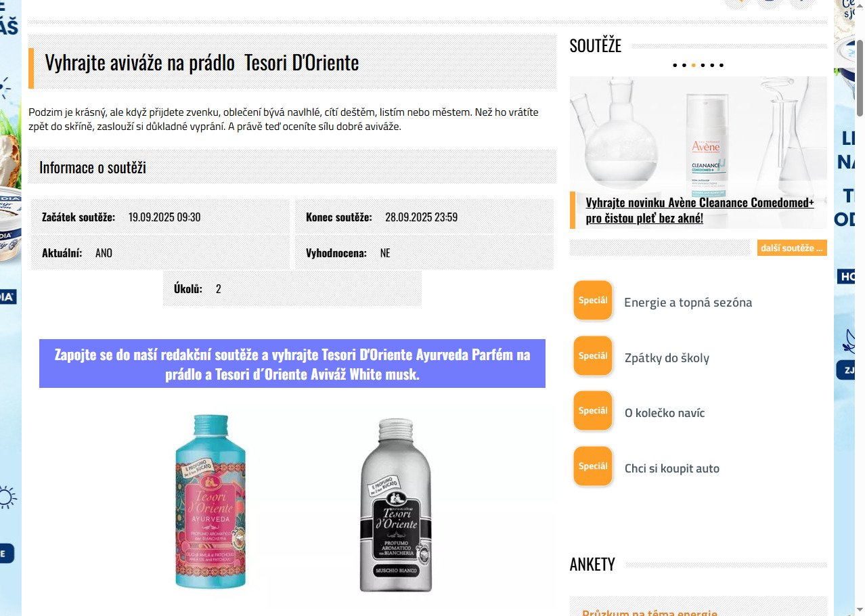Go to the Zpátky do školy text link
The image size is (865, 616).
tap(667, 358)
